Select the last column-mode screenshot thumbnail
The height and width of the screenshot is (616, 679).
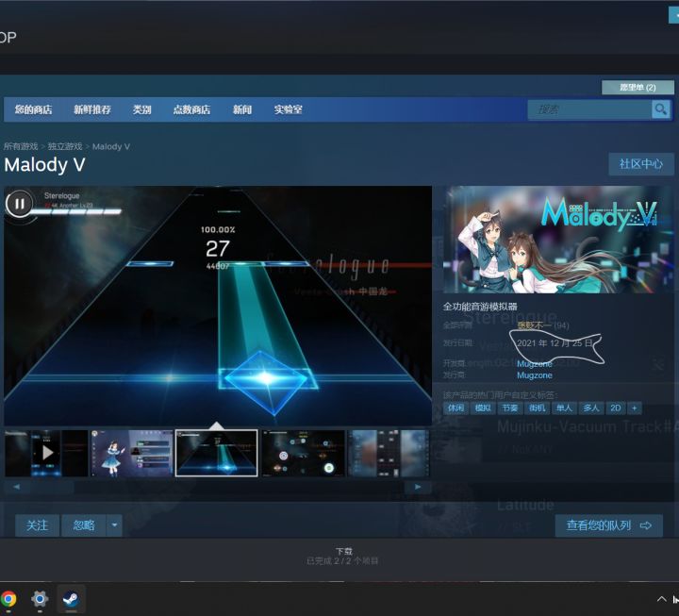coord(389,453)
